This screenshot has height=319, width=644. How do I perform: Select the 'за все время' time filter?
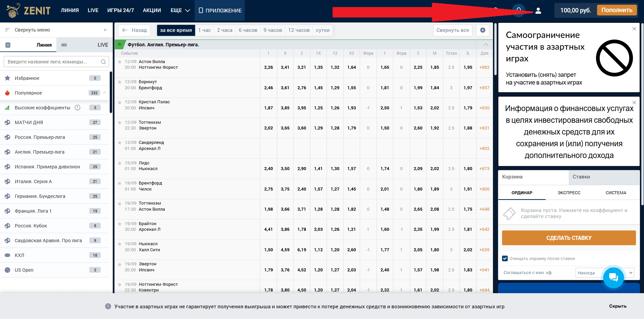(176, 30)
